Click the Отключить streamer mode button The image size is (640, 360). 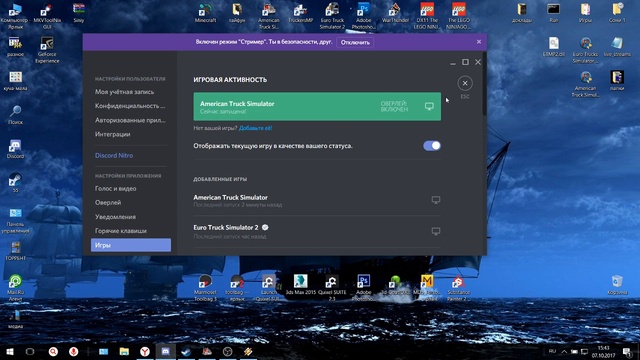[355, 42]
